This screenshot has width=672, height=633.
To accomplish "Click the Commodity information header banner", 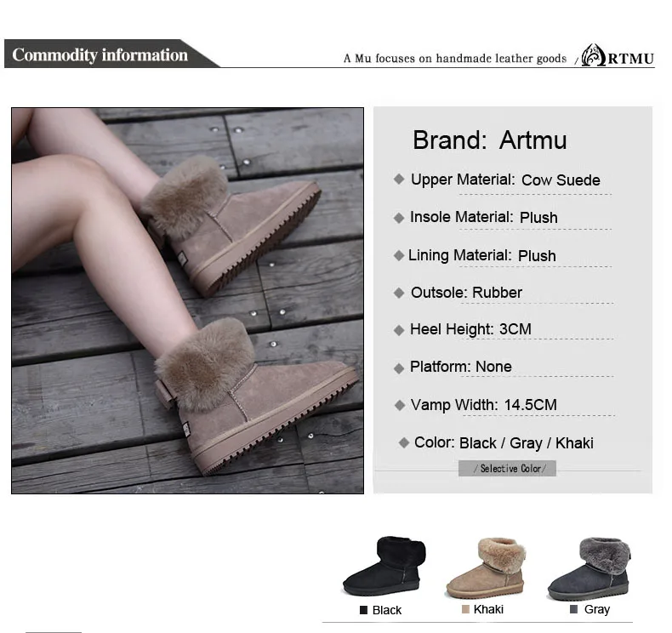I will (111, 54).
